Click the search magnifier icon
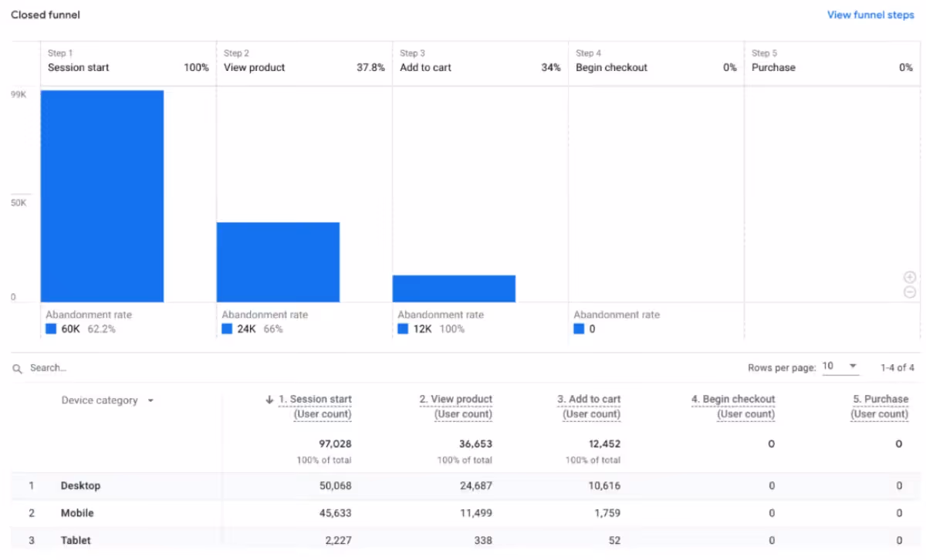The image size is (926, 560). click(x=18, y=369)
